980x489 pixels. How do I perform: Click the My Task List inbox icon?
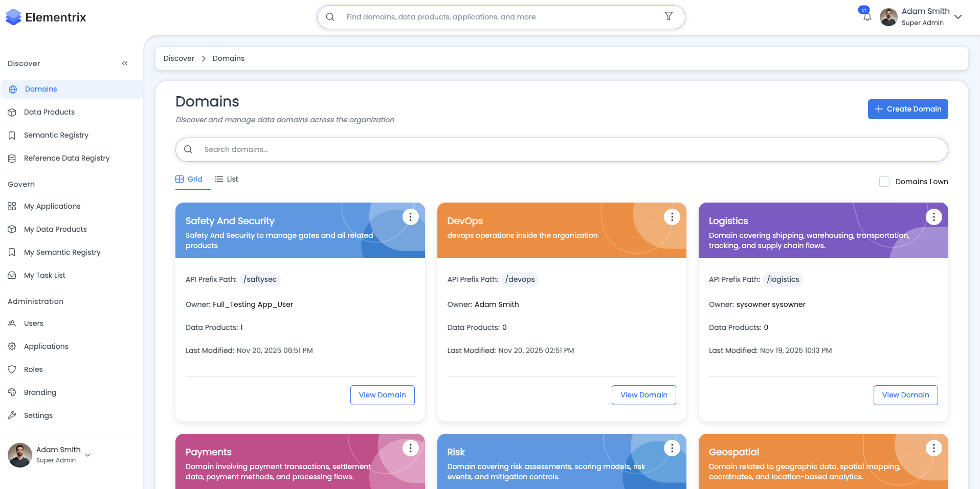click(x=12, y=275)
